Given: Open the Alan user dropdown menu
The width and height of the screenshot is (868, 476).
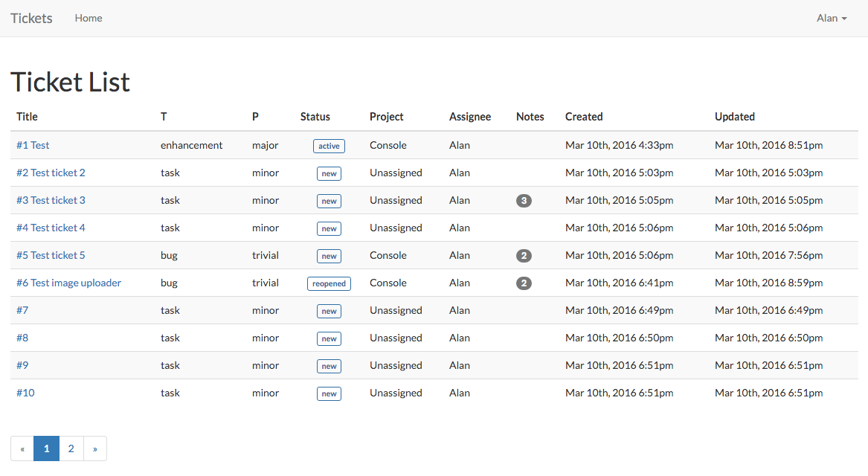Looking at the screenshot, I should click(832, 19).
